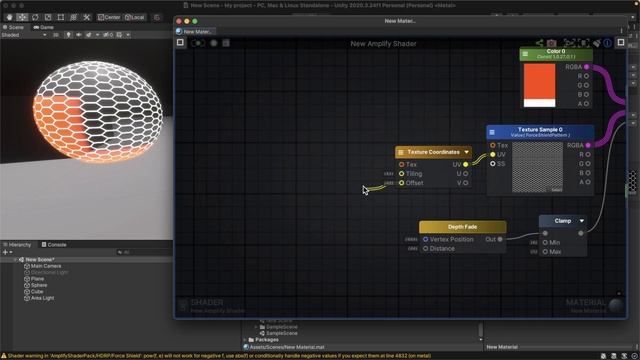Toggle live mode switch in shader editor
640x360 pixels.
click(x=198, y=43)
